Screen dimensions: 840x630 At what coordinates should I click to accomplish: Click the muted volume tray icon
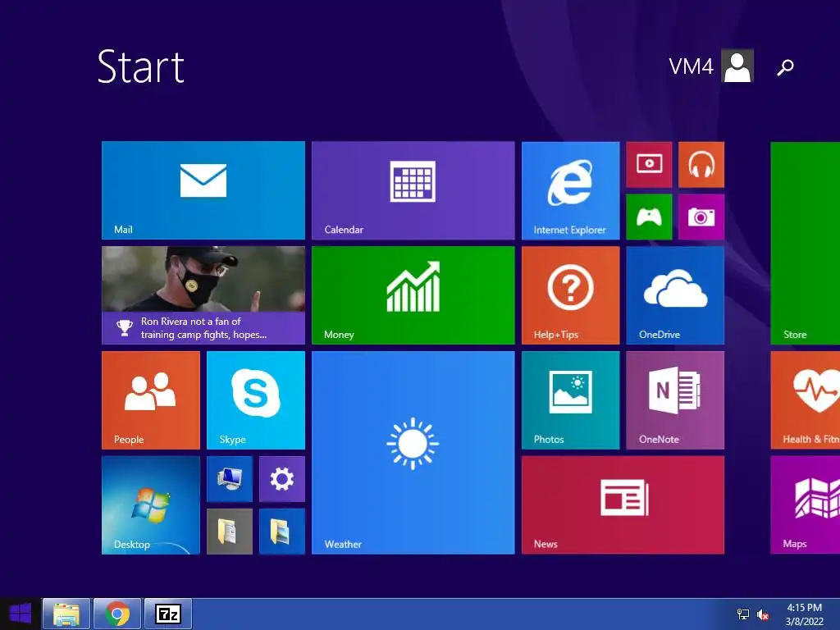coord(763,614)
